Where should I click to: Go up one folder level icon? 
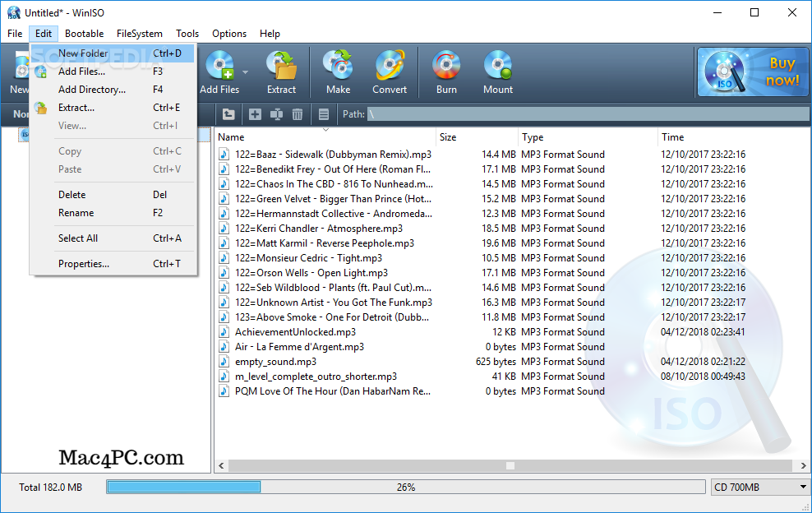click(x=228, y=114)
